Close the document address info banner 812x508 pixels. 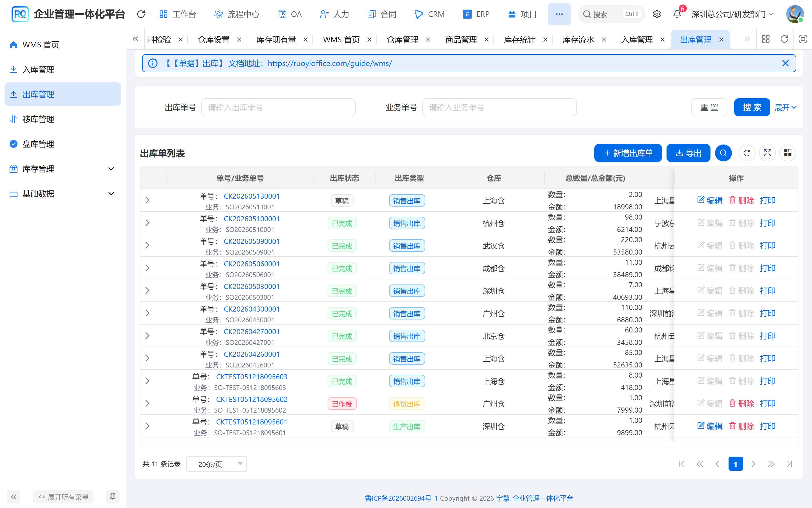(785, 63)
